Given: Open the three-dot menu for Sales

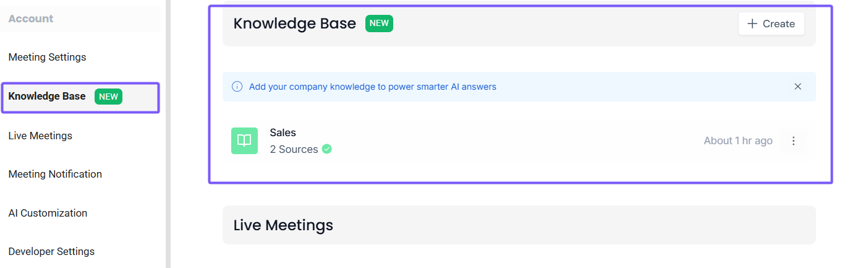Looking at the screenshot, I should (794, 141).
